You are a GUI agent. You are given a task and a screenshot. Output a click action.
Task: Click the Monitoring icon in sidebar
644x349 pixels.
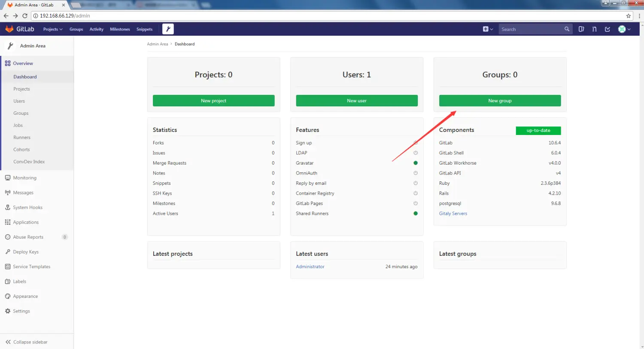7,178
